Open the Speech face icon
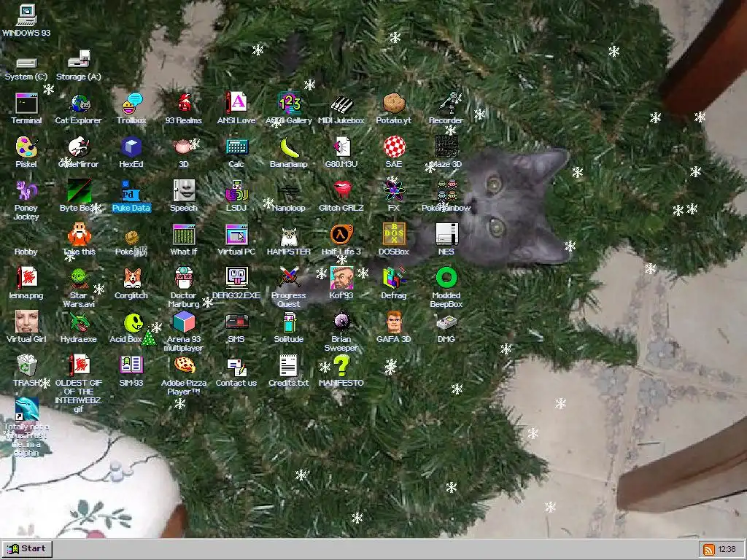The width and height of the screenshot is (747, 560). tap(184, 191)
